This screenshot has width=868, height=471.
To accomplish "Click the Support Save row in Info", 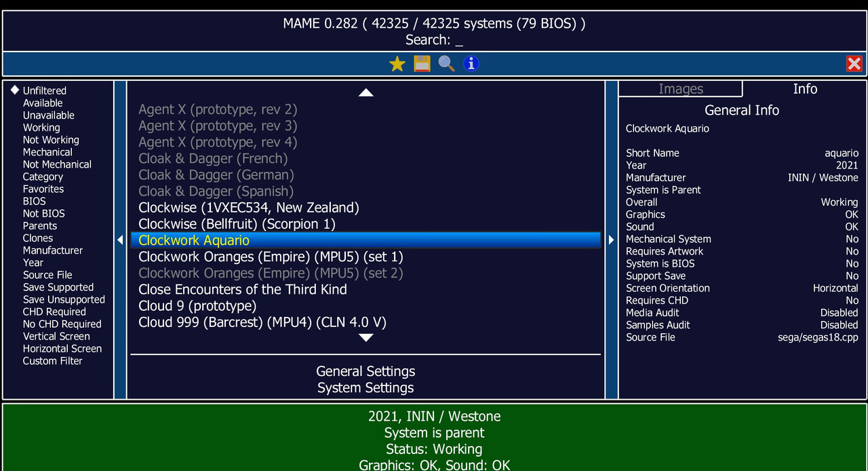I will tap(742, 276).
